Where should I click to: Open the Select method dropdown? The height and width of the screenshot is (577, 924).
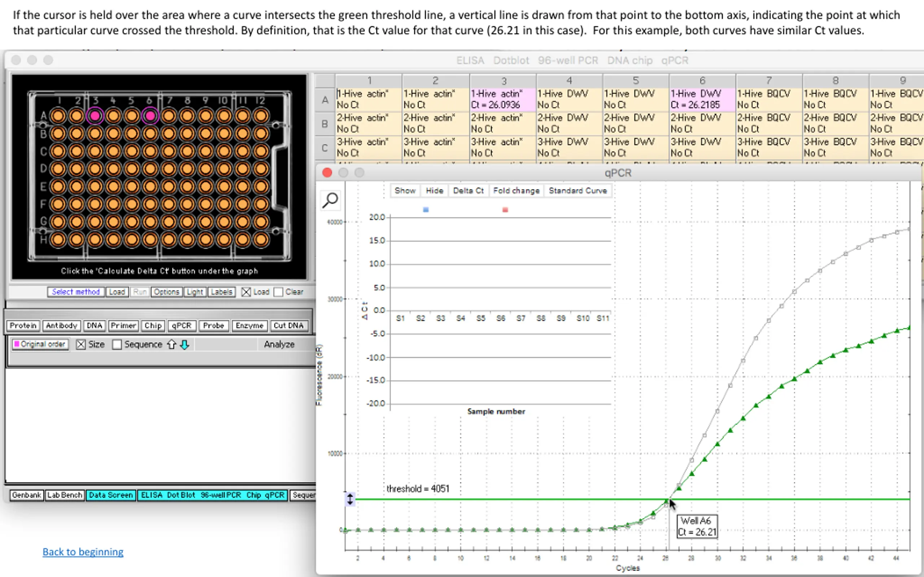(x=75, y=292)
